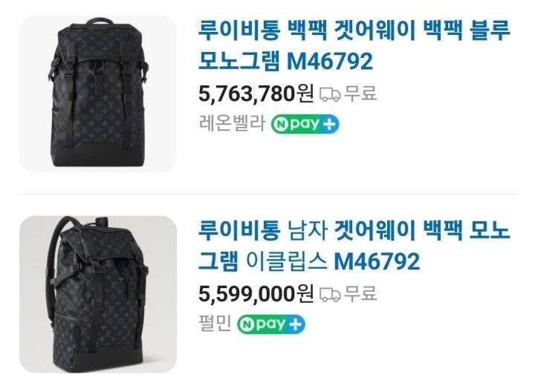Click the 무료 shipping label of the second listing

tap(360, 293)
